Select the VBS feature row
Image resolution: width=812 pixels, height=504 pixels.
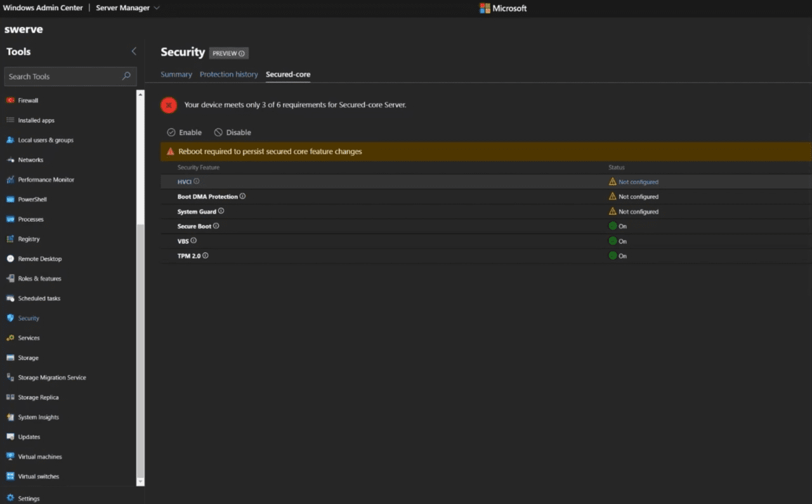click(486, 241)
